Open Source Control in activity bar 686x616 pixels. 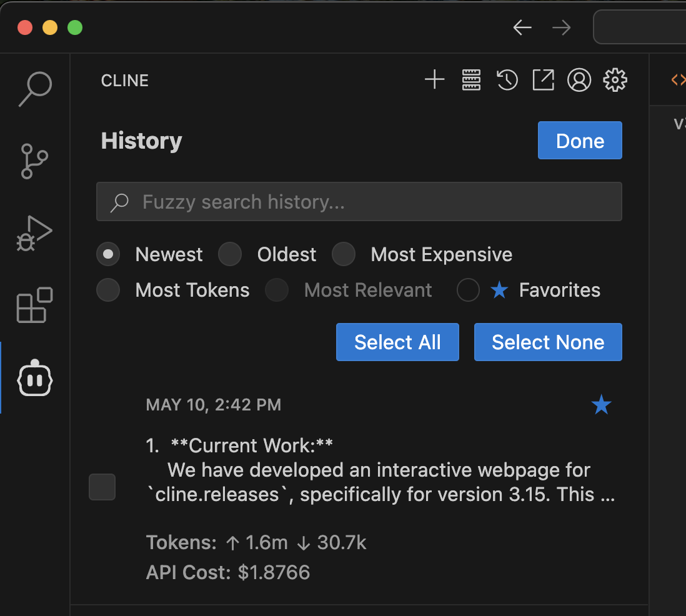(x=35, y=161)
